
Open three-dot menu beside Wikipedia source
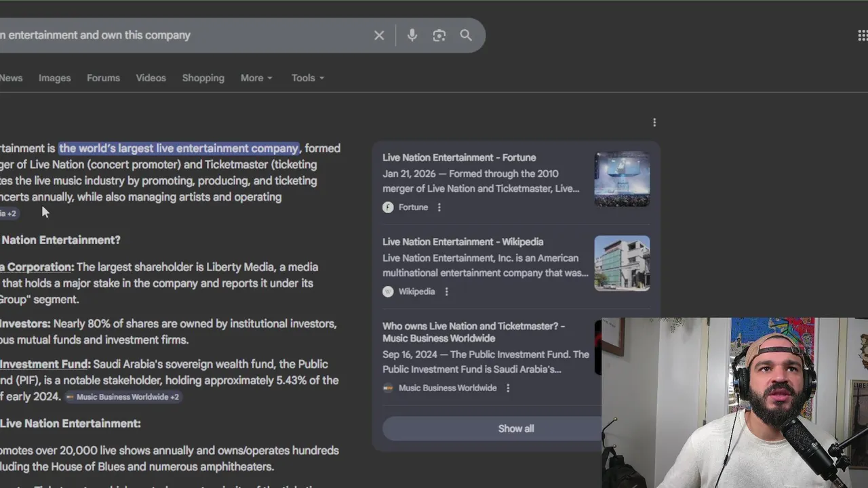tap(446, 291)
